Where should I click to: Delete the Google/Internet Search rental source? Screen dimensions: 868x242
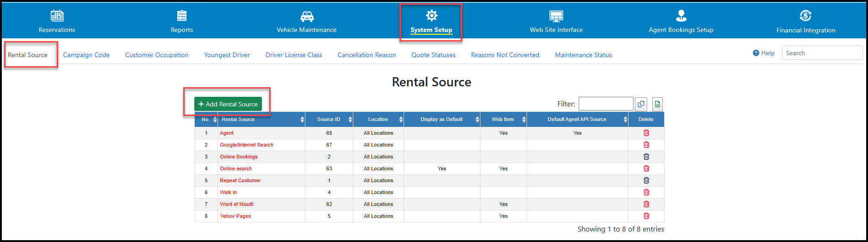click(x=646, y=145)
